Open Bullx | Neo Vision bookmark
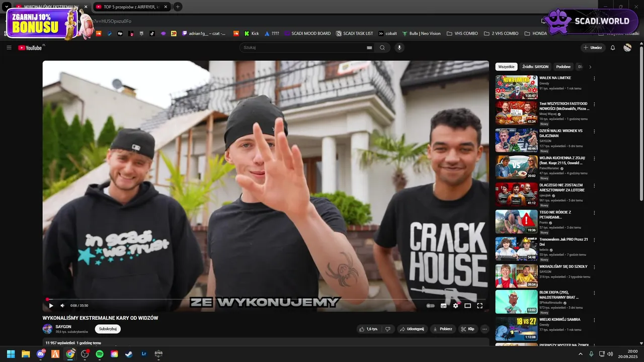The image size is (644, 362). click(x=421, y=34)
